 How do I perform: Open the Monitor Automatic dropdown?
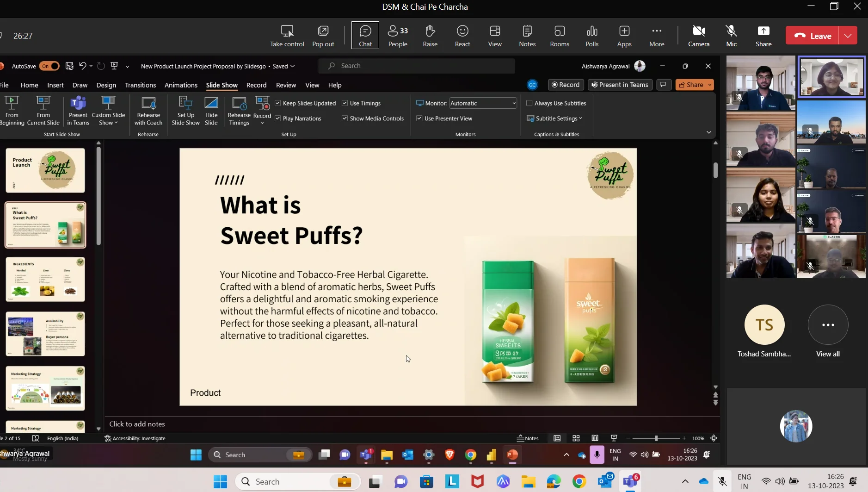click(482, 103)
